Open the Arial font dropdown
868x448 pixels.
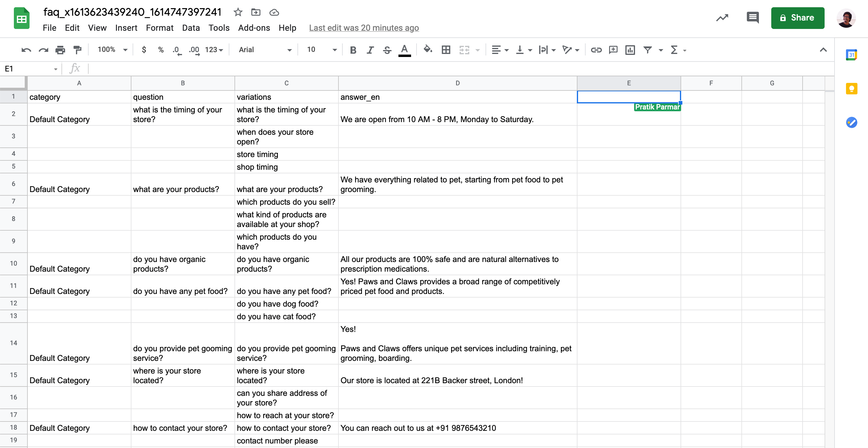(265, 50)
